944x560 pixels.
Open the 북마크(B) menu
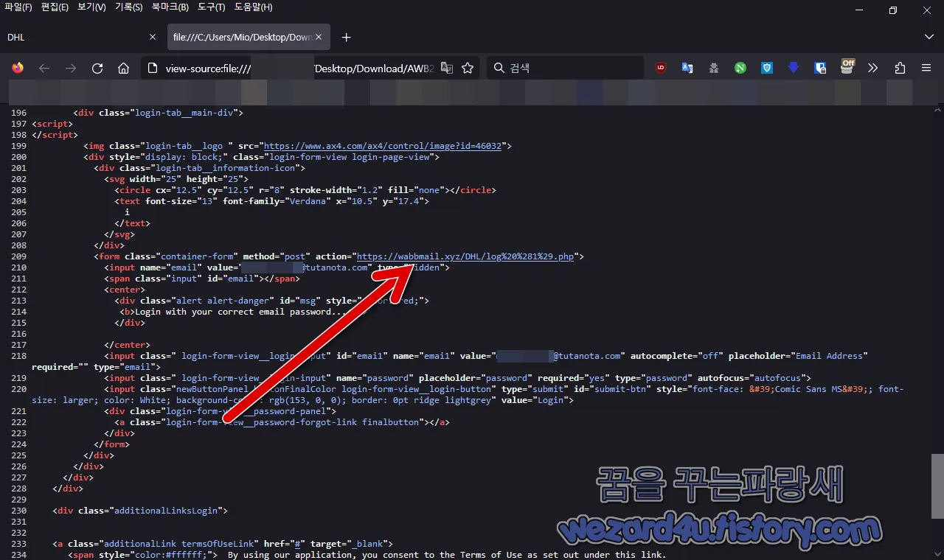170,7
